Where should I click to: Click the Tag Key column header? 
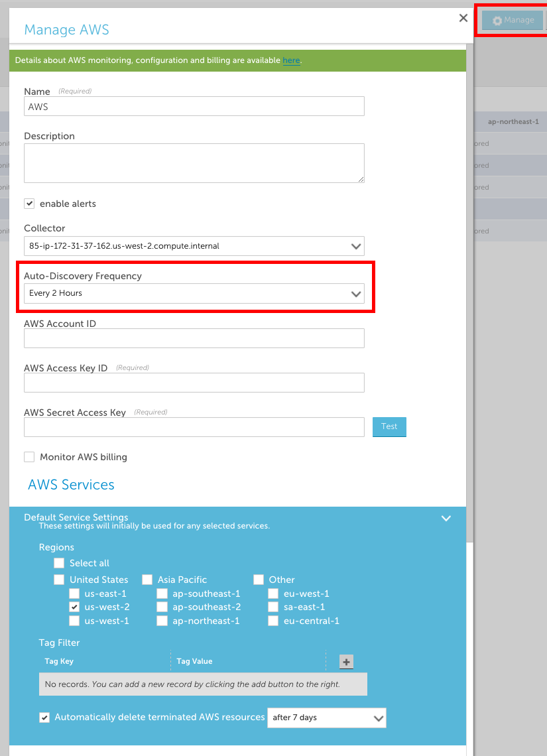[x=59, y=661]
